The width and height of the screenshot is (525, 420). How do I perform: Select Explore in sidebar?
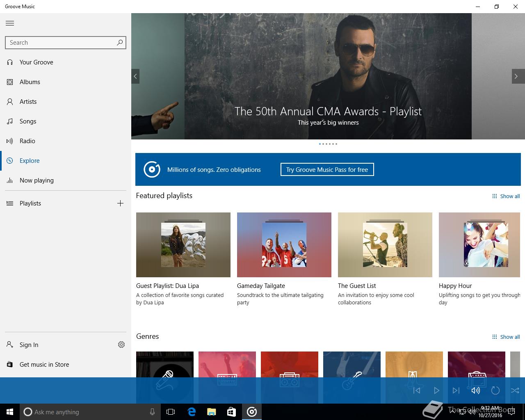(x=66, y=161)
